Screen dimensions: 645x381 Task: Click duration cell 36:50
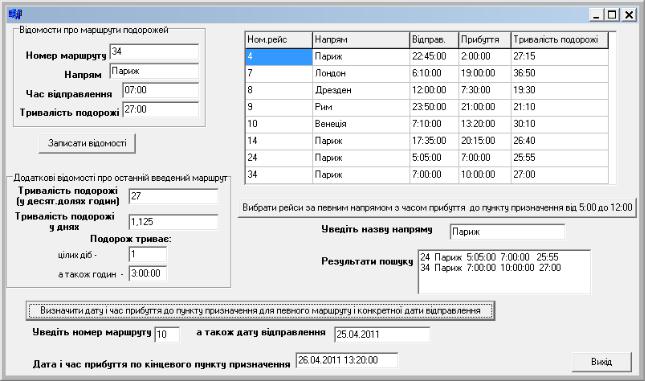coord(559,74)
